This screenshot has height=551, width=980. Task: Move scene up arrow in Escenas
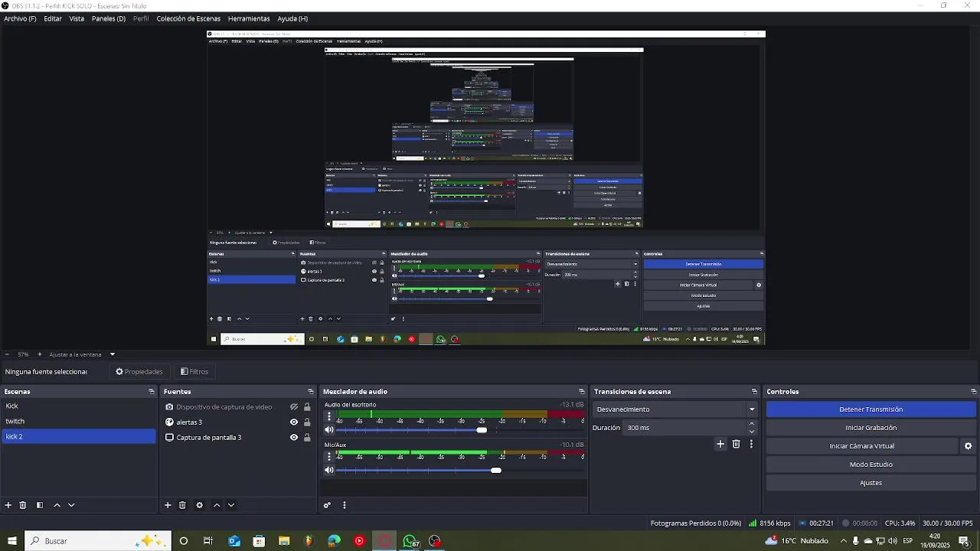click(x=57, y=505)
